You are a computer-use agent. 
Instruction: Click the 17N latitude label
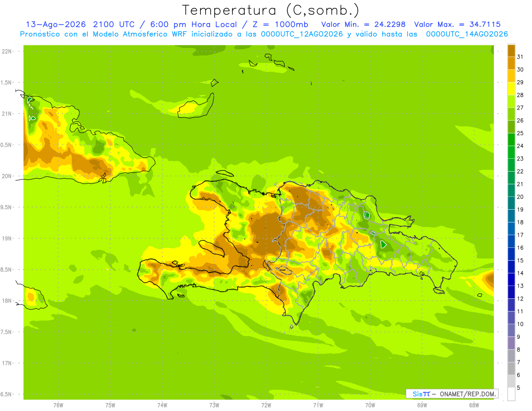pos(6,363)
